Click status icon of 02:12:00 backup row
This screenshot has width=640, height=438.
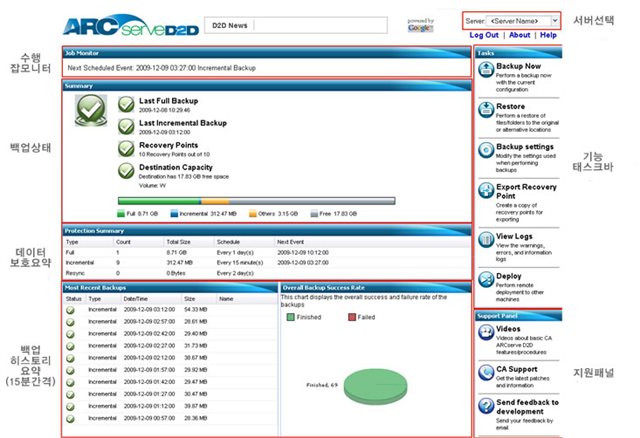(70, 358)
